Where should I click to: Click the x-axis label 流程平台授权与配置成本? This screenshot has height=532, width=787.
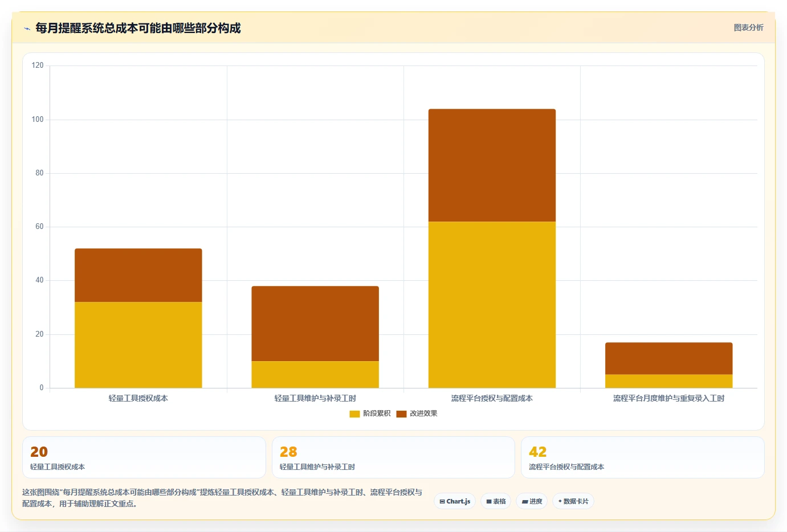pyautogui.click(x=492, y=398)
